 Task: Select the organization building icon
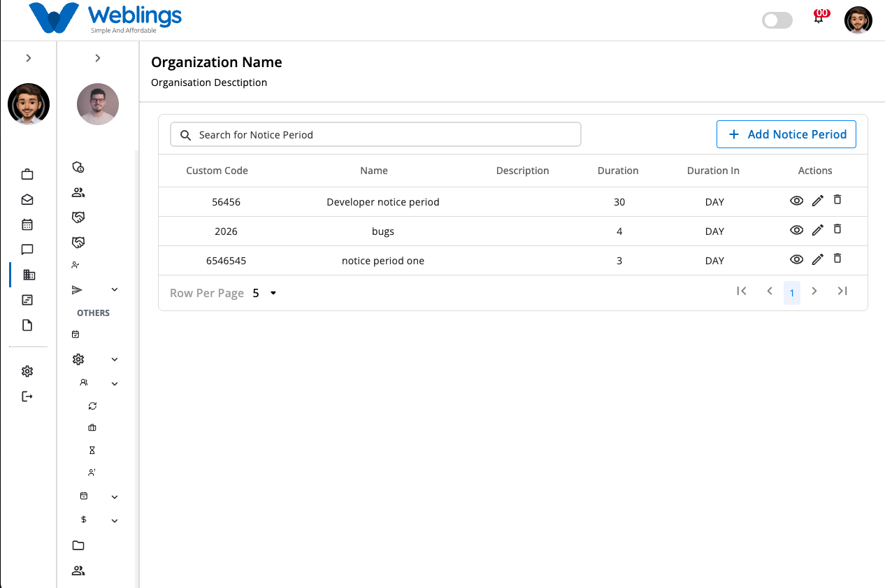(x=29, y=275)
